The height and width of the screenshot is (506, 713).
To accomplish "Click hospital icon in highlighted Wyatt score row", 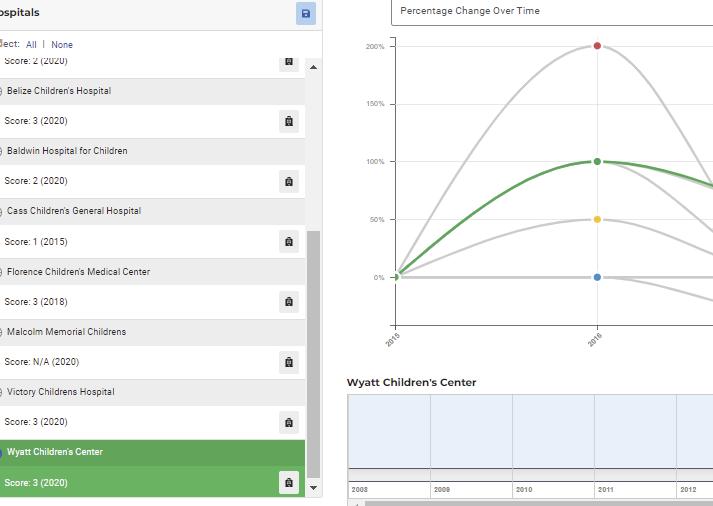I will 289,483.
